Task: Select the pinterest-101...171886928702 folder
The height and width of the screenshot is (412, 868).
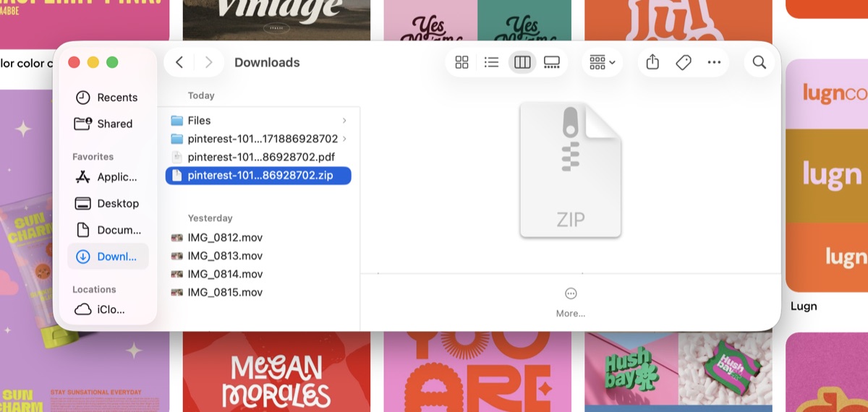Action: (x=258, y=139)
